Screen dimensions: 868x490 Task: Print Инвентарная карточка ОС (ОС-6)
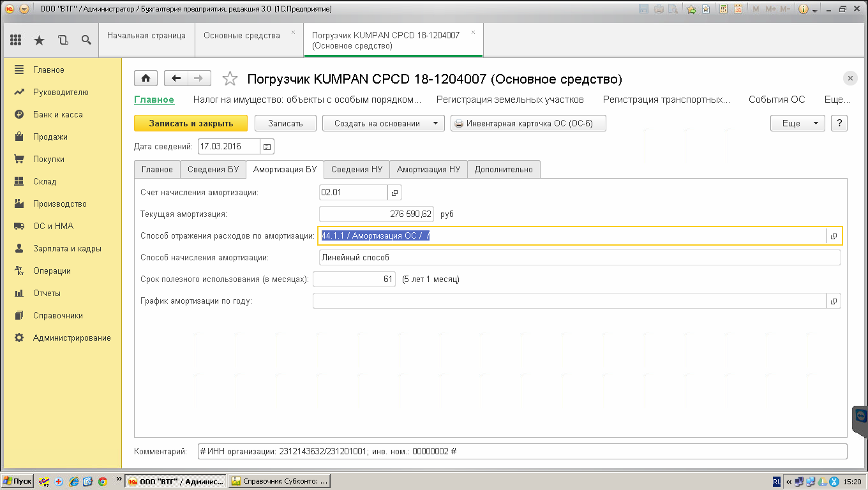pyautogui.click(x=528, y=123)
